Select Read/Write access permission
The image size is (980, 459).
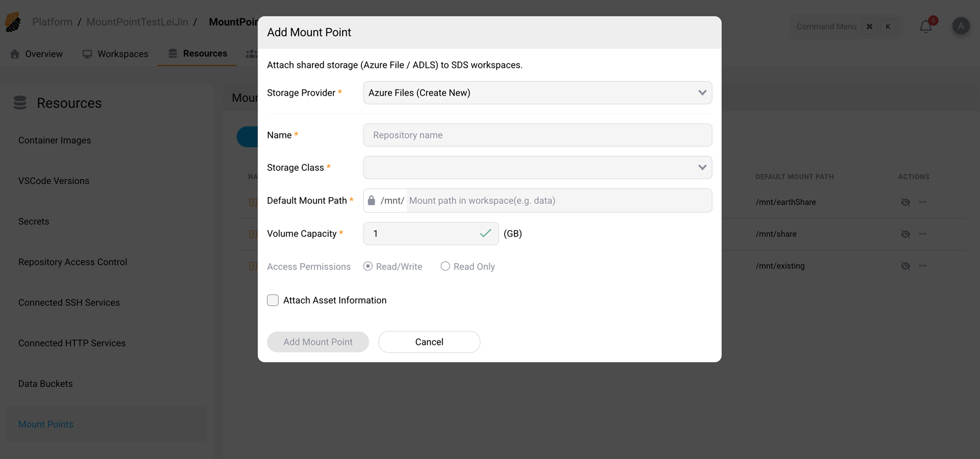tap(368, 266)
